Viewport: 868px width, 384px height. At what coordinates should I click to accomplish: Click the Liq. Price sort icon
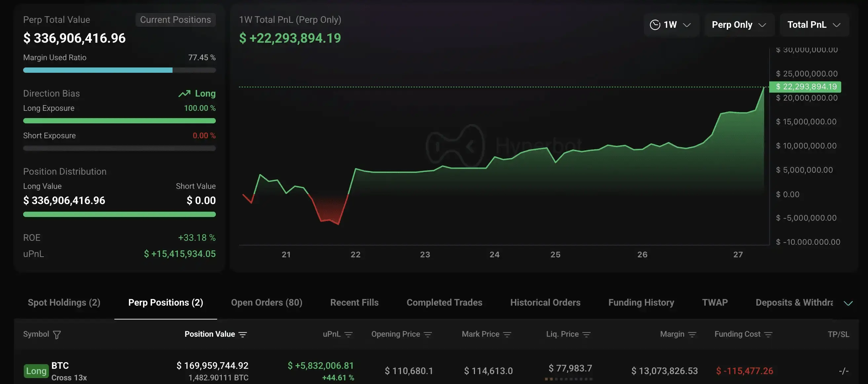tap(586, 334)
